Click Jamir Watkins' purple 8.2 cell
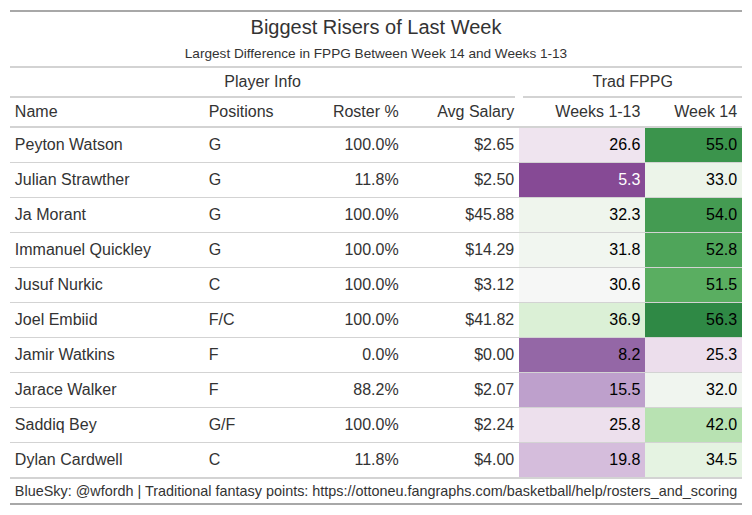The width and height of the screenshot is (752, 515). (582, 355)
